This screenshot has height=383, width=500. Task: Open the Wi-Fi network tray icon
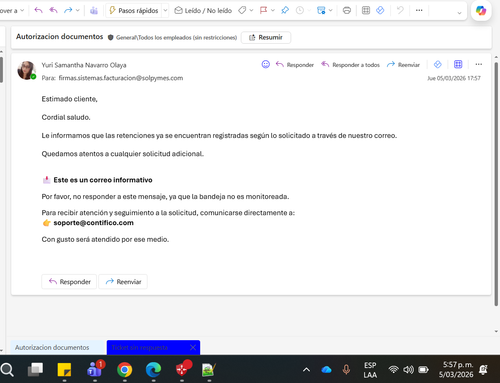[x=394, y=369]
